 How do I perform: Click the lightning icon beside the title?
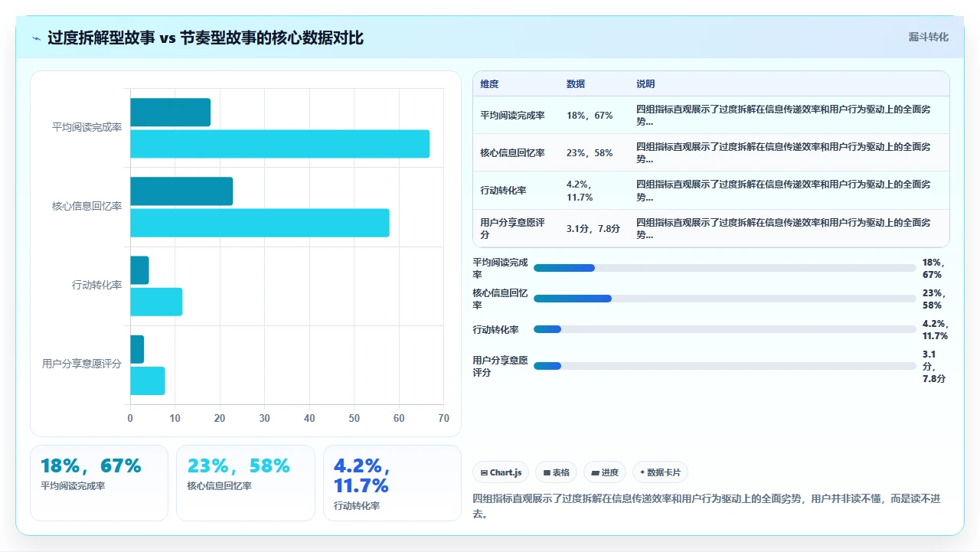[x=37, y=38]
